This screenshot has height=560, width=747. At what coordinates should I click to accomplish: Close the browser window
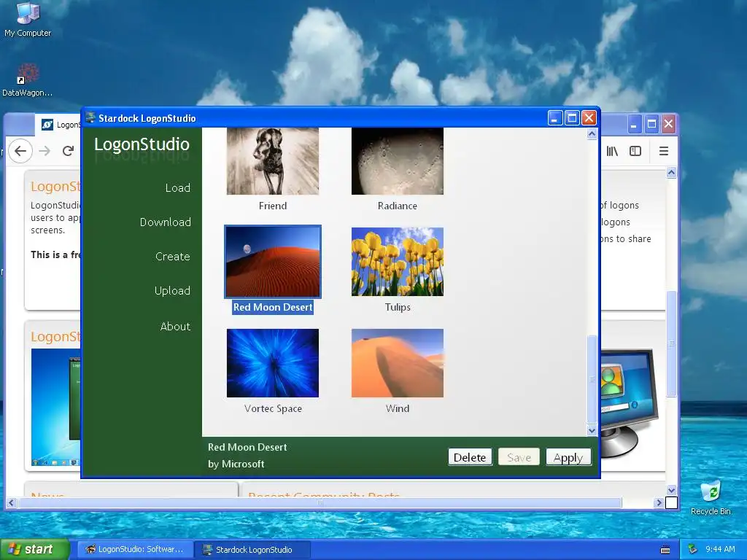pos(668,124)
